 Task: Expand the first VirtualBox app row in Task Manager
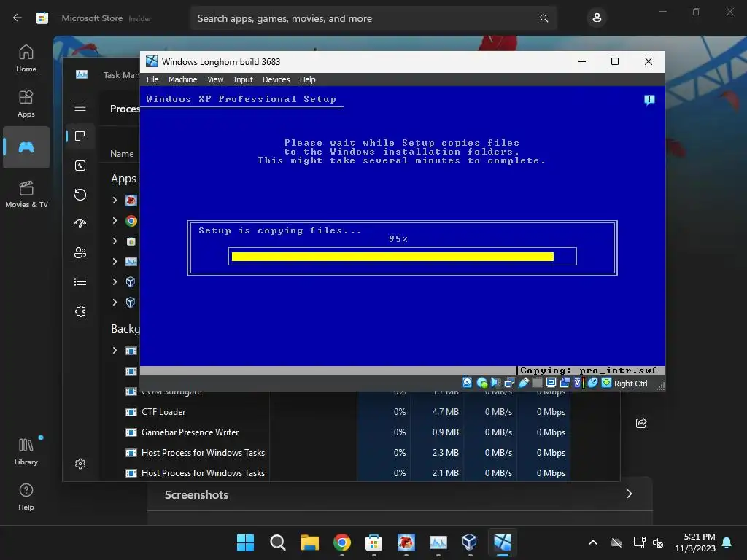pyautogui.click(x=115, y=281)
